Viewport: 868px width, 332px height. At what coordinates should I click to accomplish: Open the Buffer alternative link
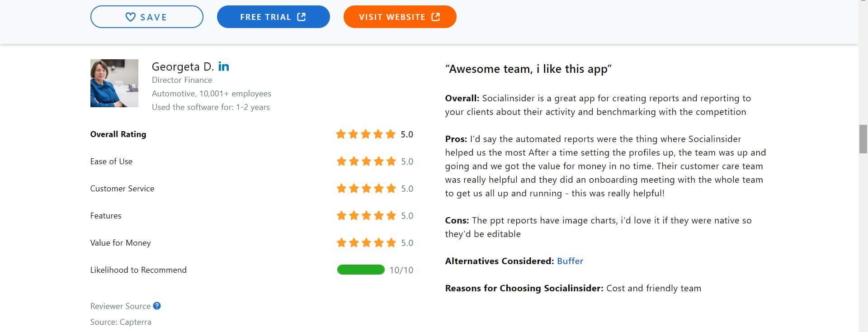pyautogui.click(x=570, y=261)
